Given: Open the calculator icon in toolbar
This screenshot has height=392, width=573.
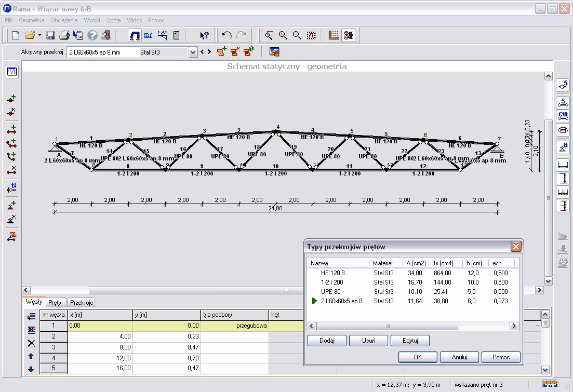Looking at the screenshot, I should tap(177, 35).
